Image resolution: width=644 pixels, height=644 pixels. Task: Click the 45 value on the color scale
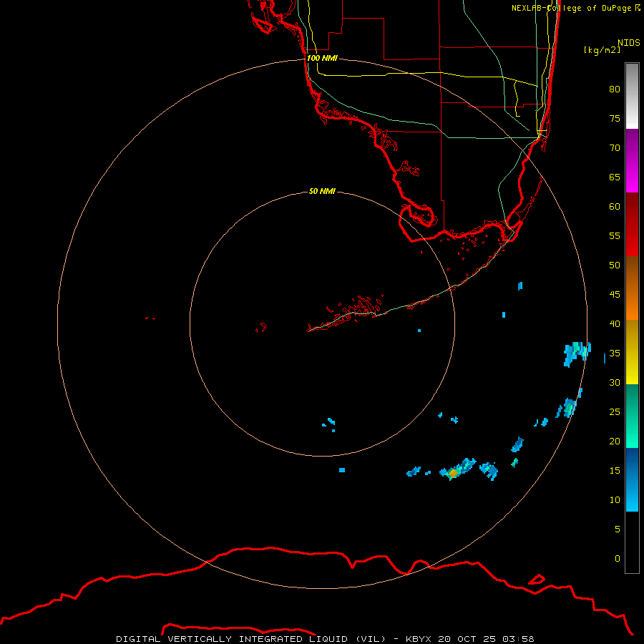click(x=615, y=295)
